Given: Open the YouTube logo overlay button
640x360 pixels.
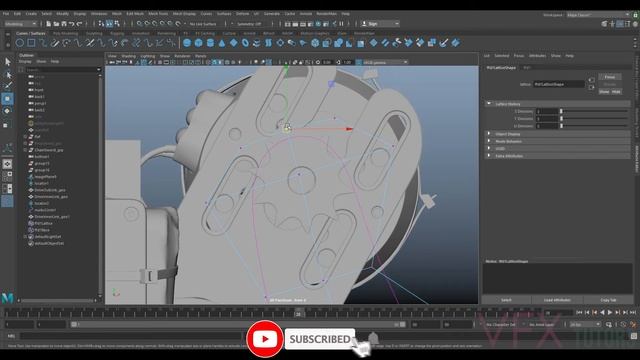Looking at the screenshot, I should coord(264,339).
